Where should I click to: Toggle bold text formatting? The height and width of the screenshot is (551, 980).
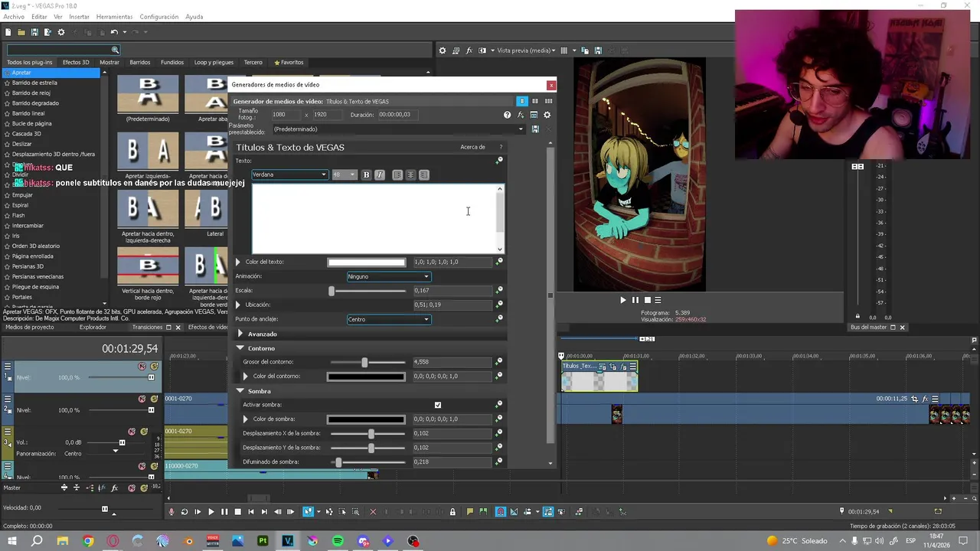point(366,174)
